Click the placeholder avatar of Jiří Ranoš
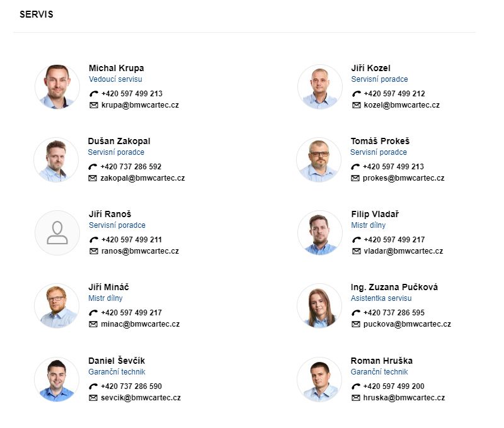This screenshot has height=428, width=504. (57, 233)
